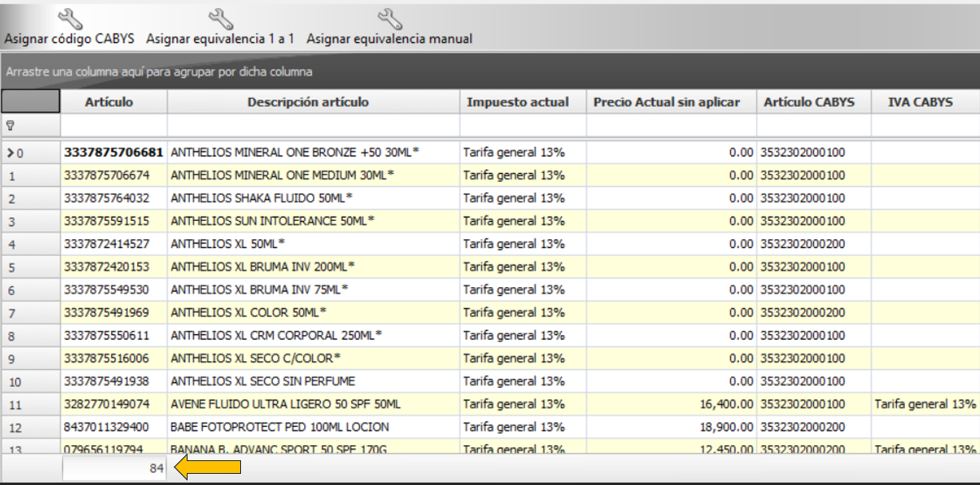Click the filter field under Artículo column
This screenshot has width=980, height=485.
113,125
